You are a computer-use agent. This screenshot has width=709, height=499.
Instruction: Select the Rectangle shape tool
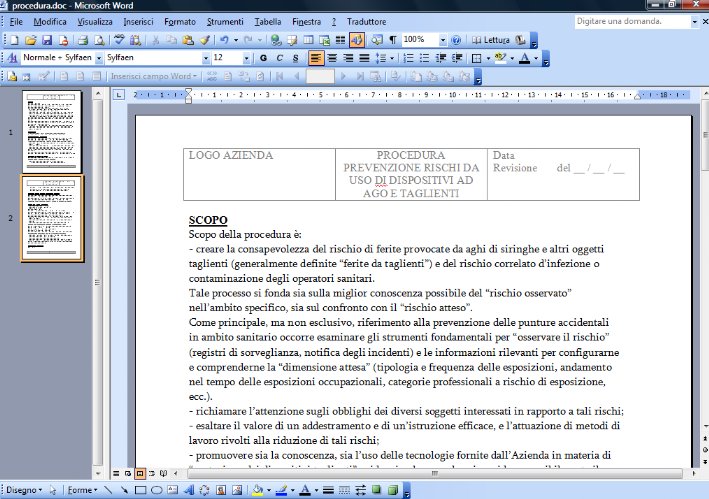coord(141,491)
